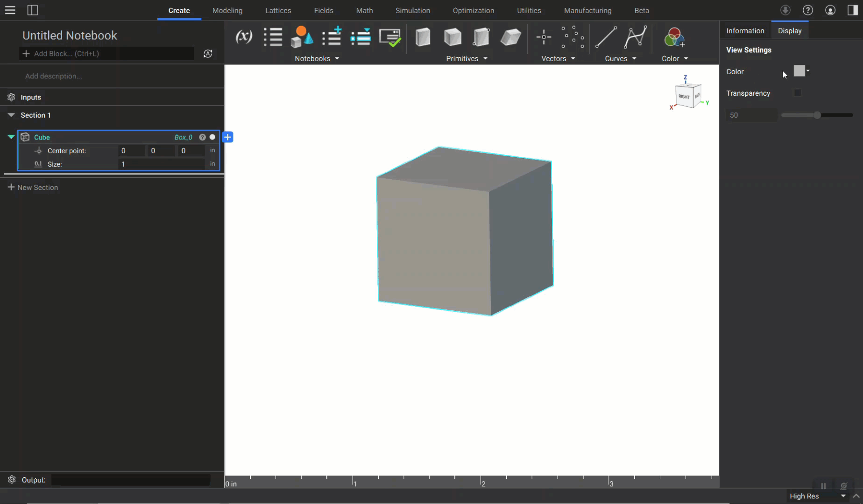Open the Primitives dropdown
Image resolution: width=863 pixels, height=504 pixels.
pyautogui.click(x=467, y=58)
